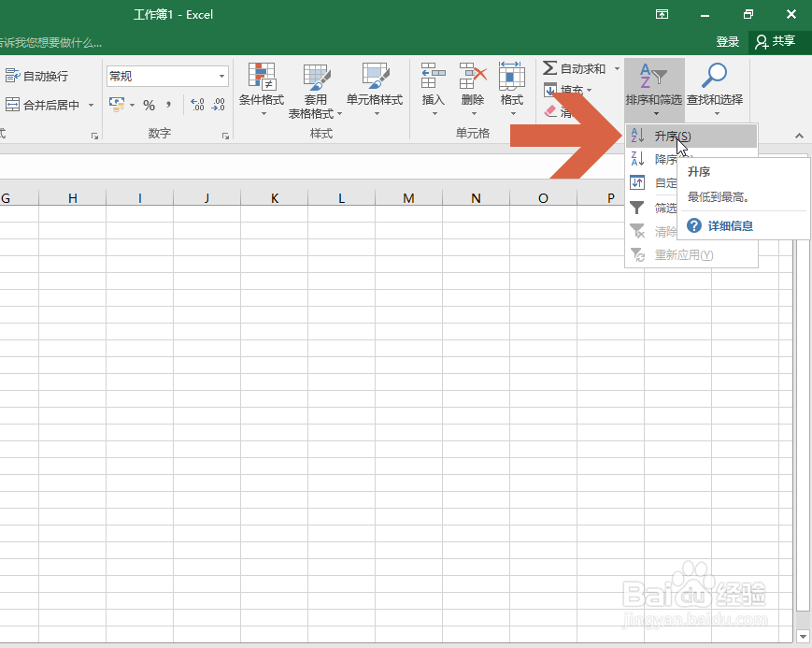
Task: Click in the formula bar
Action: click(x=311, y=166)
